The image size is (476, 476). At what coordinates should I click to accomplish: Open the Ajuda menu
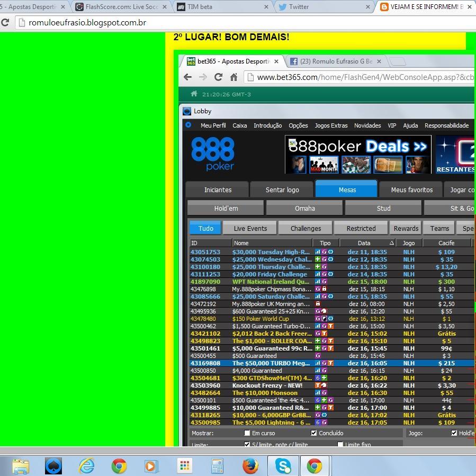[410, 125]
